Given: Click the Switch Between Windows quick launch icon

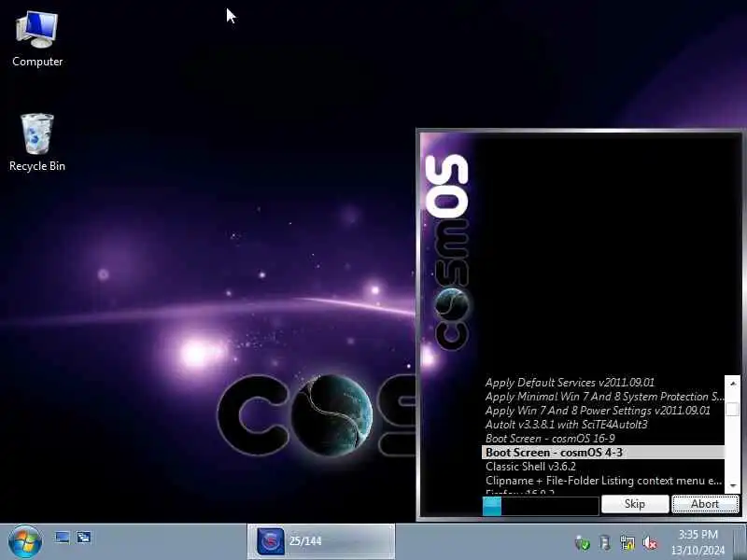Looking at the screenshot, I should pyautogui.click(x=84, y=539).
